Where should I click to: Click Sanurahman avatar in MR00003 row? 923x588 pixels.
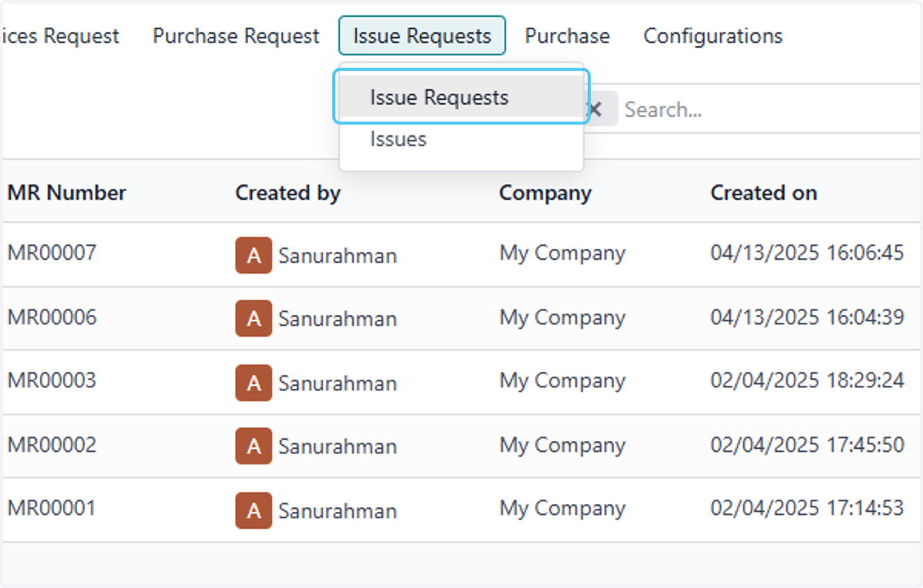[x=254, y=383]
